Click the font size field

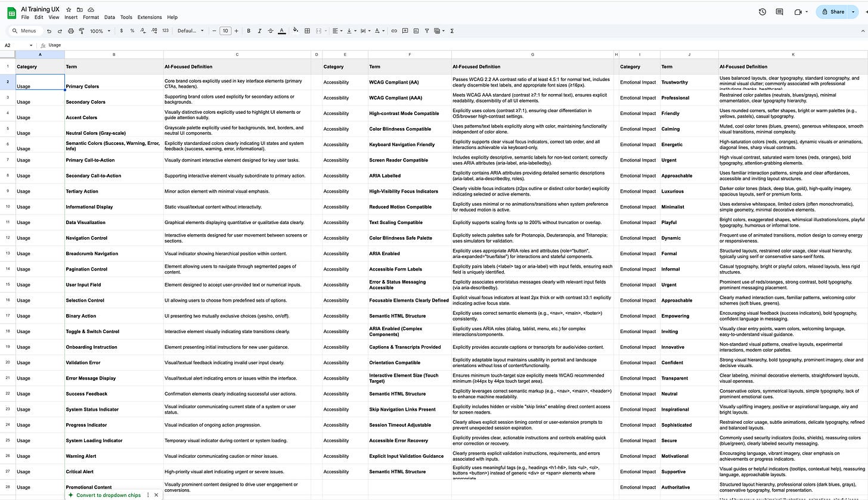click(225, 31)
